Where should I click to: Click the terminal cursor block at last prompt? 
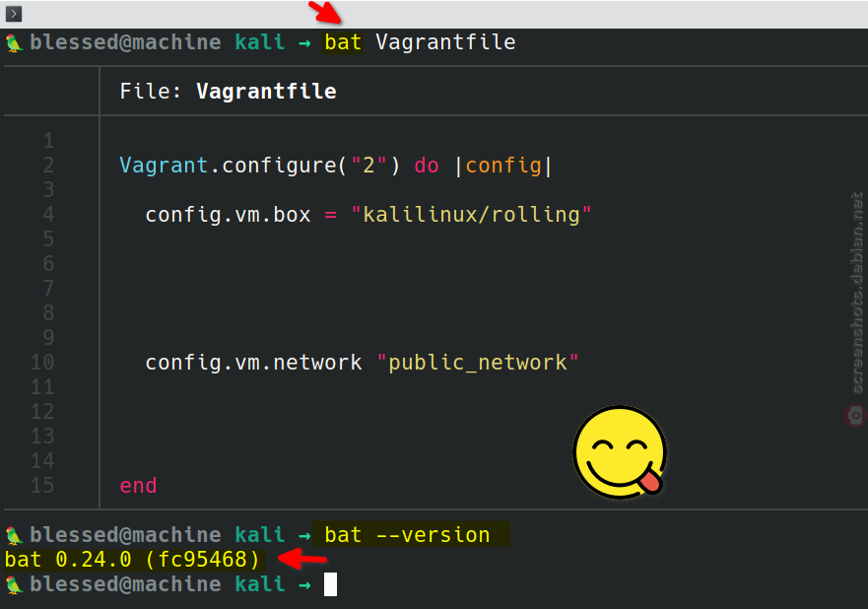coord(330,584)
